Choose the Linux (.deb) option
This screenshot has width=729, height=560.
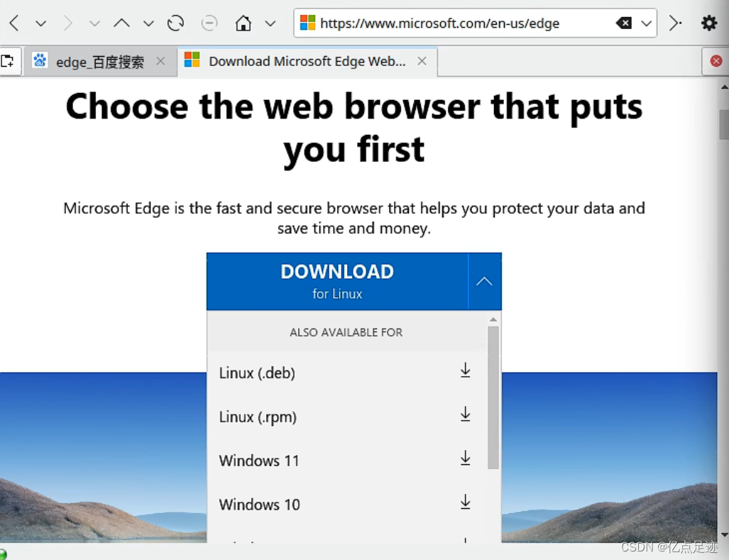(x=346, y=373)
